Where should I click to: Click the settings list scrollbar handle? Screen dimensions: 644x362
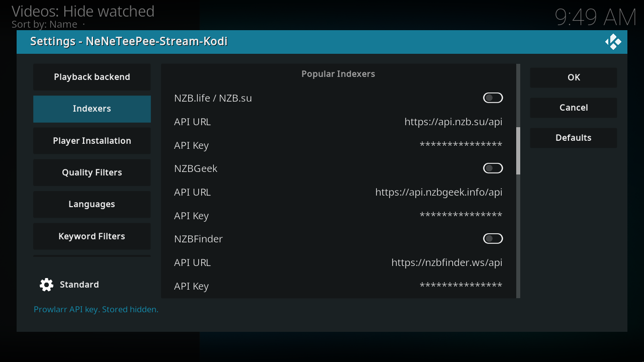coord(518,151)
